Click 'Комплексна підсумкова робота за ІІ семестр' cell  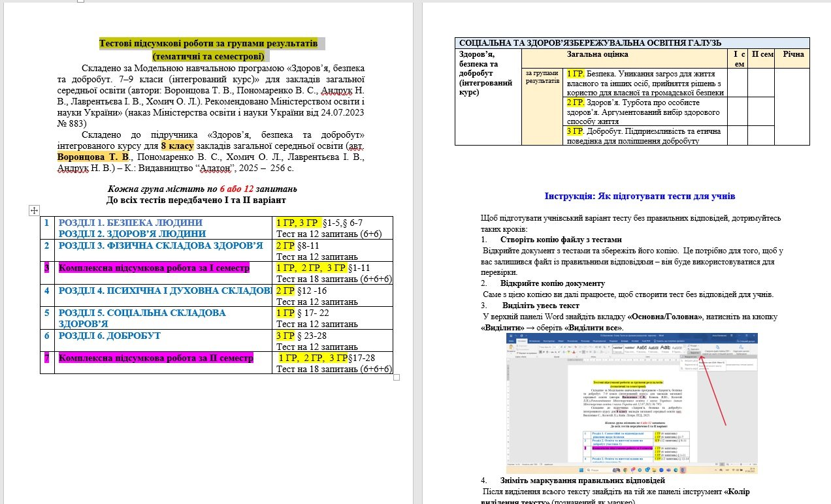coord(155,358)
